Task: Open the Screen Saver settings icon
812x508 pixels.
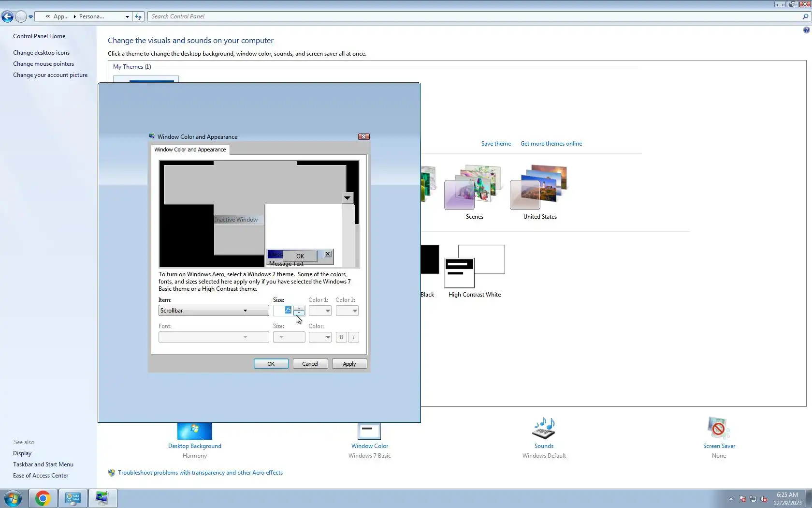Action: click(x=719, y=428)
